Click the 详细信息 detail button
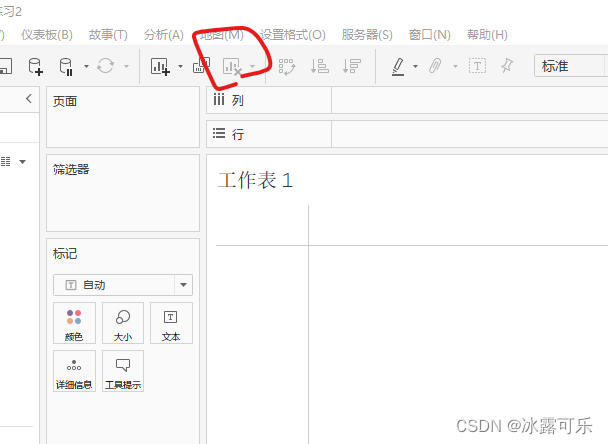 74,371
